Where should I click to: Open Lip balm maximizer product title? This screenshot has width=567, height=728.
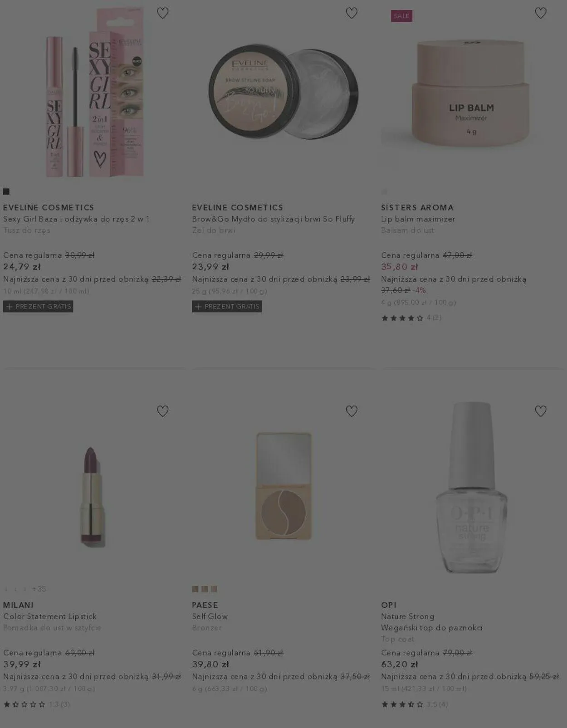tap(418, 219)
